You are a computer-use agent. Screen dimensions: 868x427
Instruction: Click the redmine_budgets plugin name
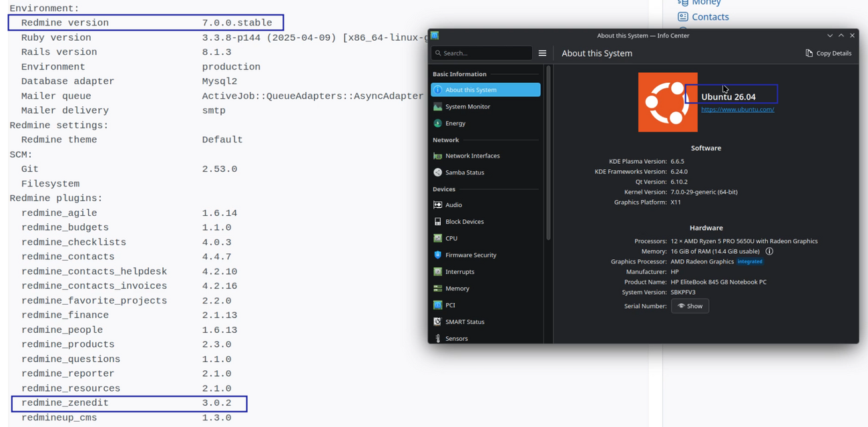click(65, 228)
